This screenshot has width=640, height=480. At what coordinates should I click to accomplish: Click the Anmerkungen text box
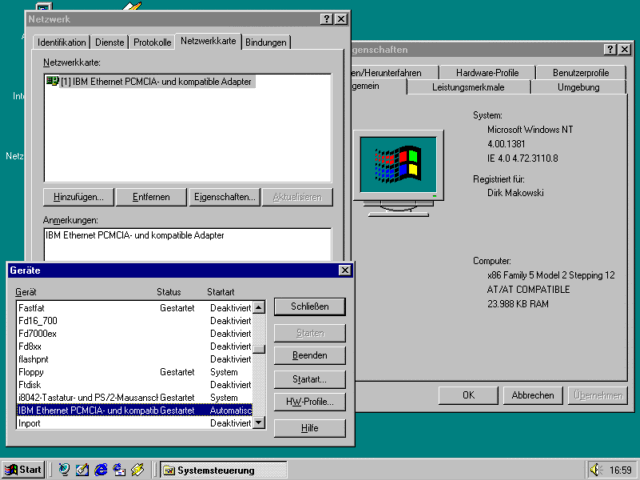point(188,245)
